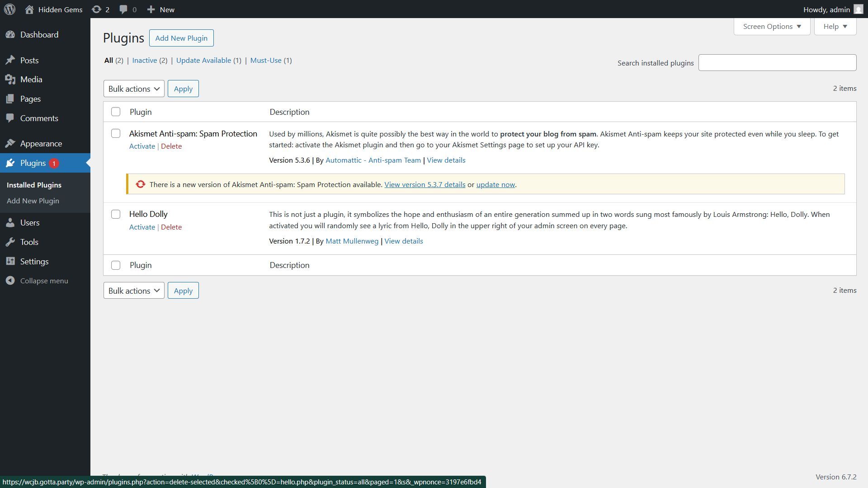868x488 pixels.
Task: Click the update now link
Action: tap(495, 184)
